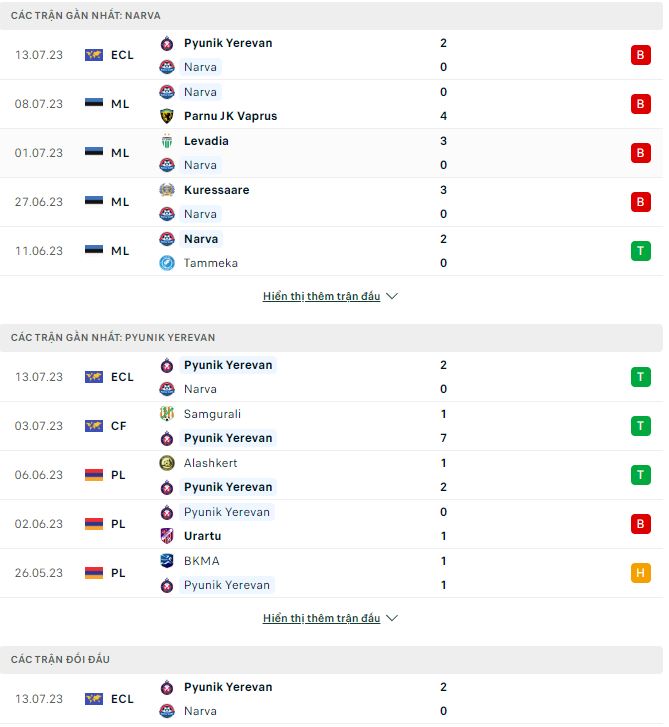Click the Kuressaare club crest icon
The width and height of the screenshot is (669, 727).
167,190
